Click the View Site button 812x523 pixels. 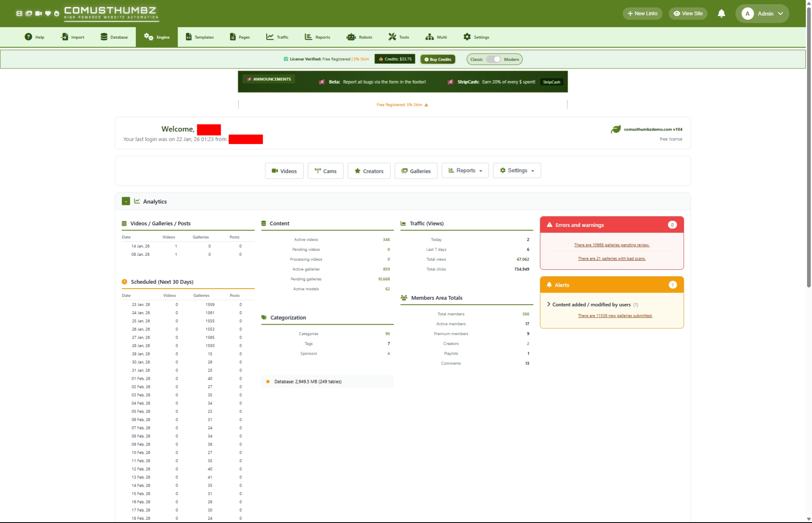click(688, 13)
